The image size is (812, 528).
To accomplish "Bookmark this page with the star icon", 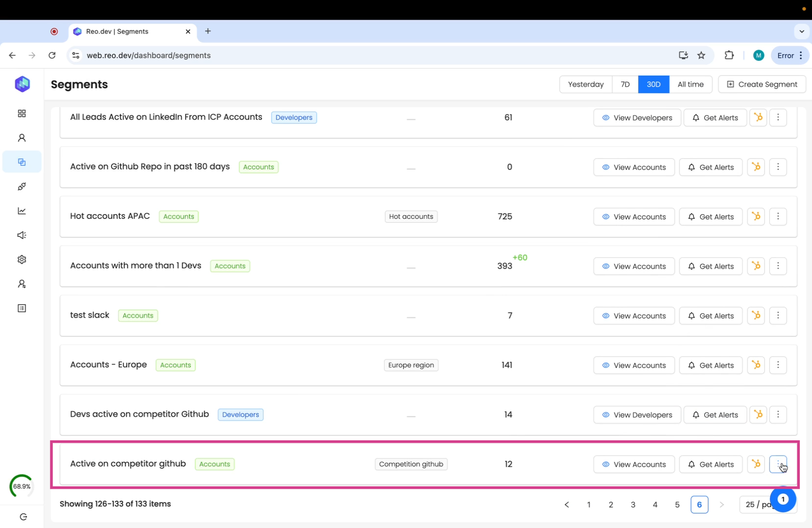I will (701, 55).
